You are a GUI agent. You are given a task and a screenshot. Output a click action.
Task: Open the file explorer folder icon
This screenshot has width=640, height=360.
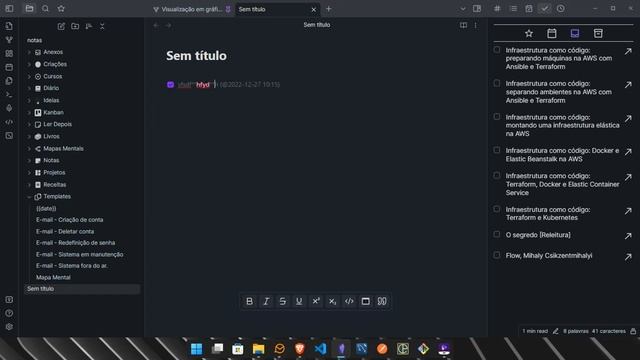point(29,9)
